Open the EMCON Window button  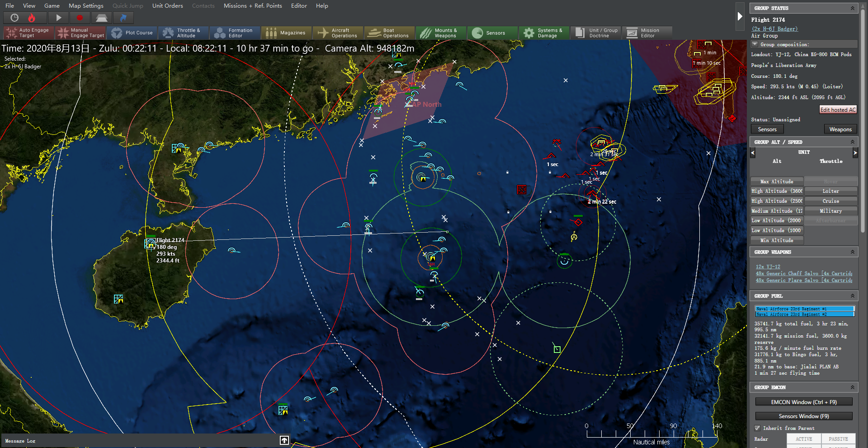(x=804, y=402)
